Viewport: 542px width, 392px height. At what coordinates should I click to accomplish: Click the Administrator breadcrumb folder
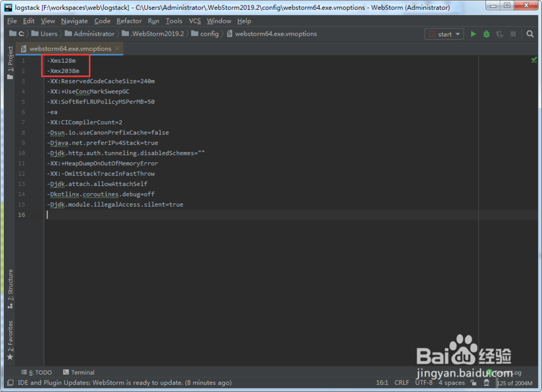(89, 34)
